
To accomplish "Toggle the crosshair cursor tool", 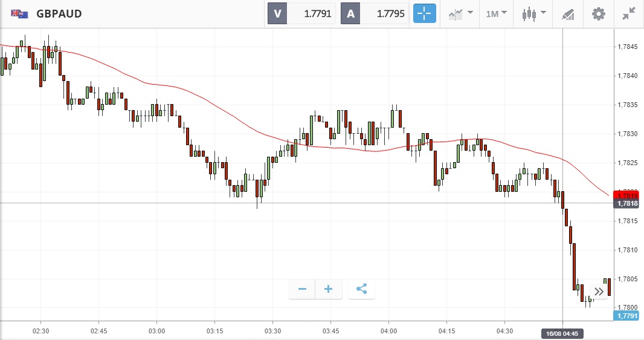I will (x=424, y=13).
